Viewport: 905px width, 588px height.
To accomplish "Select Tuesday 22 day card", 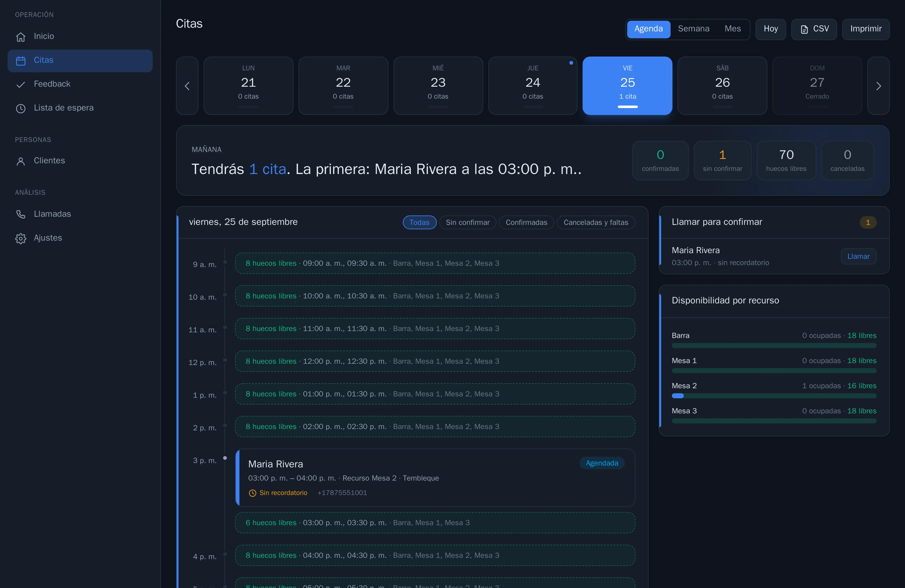I will (343, 86).
